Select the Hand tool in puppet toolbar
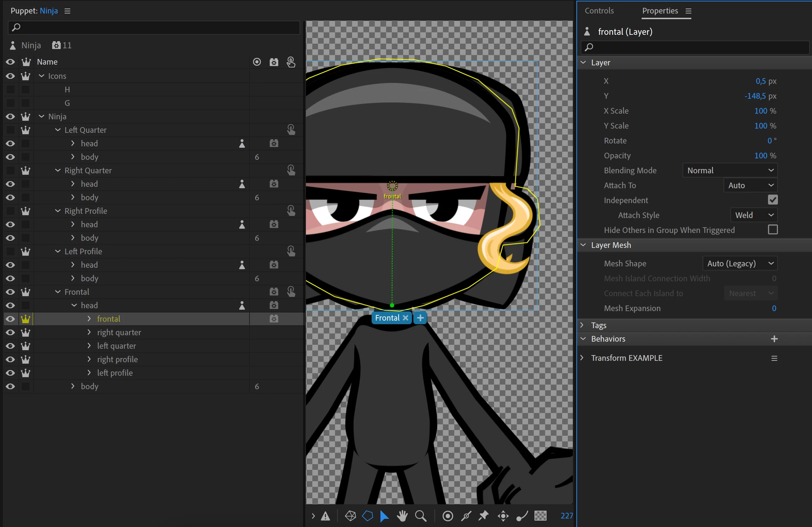Screen dimensions: 812x527 pos(402,516)
